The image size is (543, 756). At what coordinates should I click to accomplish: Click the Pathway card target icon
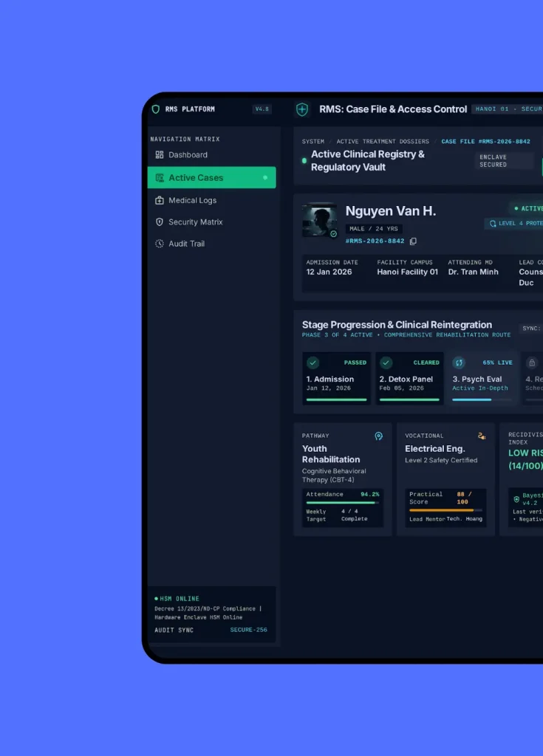[x=379, y=436]
